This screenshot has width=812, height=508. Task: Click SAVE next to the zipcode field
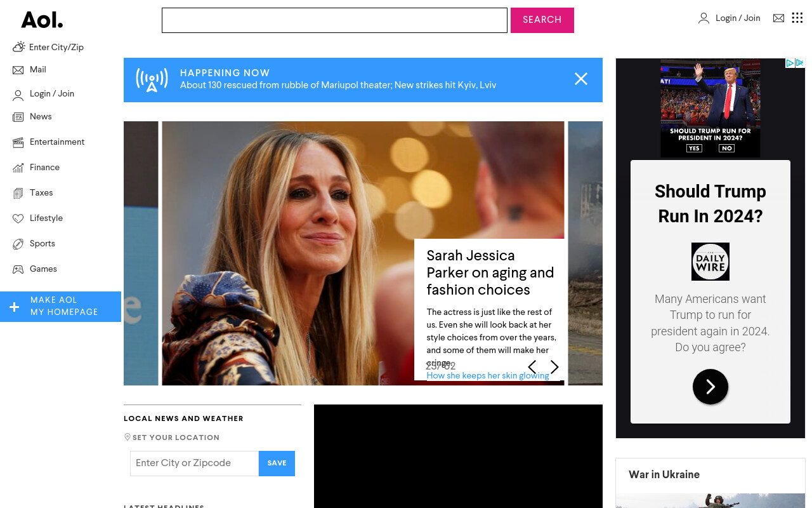(277, 464)
